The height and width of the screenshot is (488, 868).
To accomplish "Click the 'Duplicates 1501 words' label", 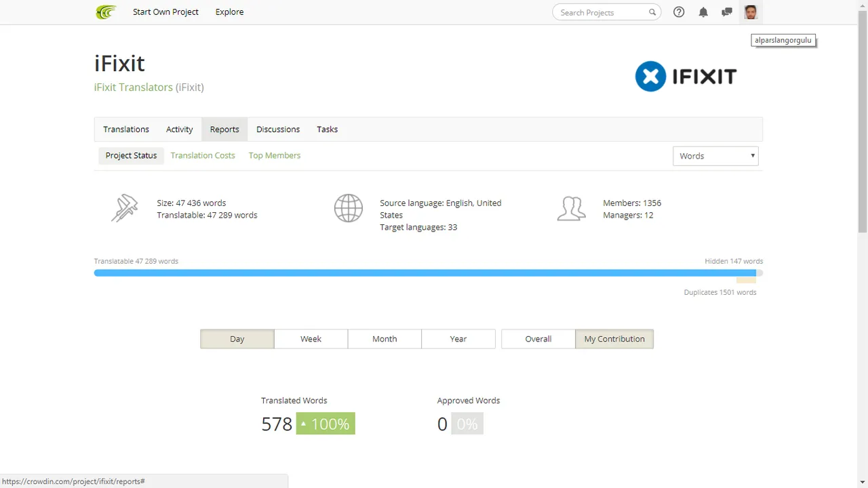I will pos(720,292).
